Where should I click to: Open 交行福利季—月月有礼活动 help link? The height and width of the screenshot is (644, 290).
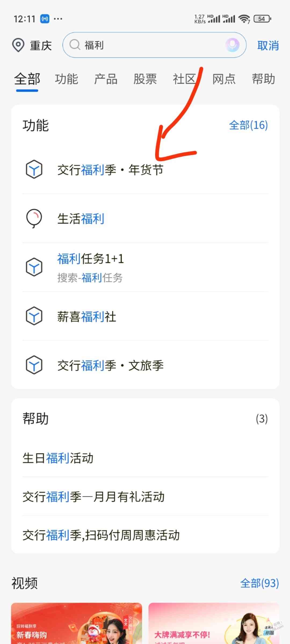(145, 496)
